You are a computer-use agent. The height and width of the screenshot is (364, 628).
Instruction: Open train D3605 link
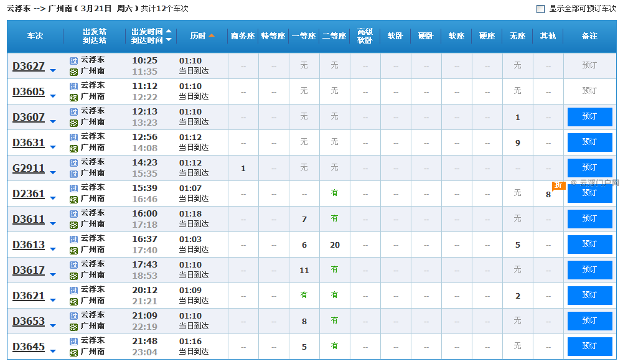coord(29,91)
